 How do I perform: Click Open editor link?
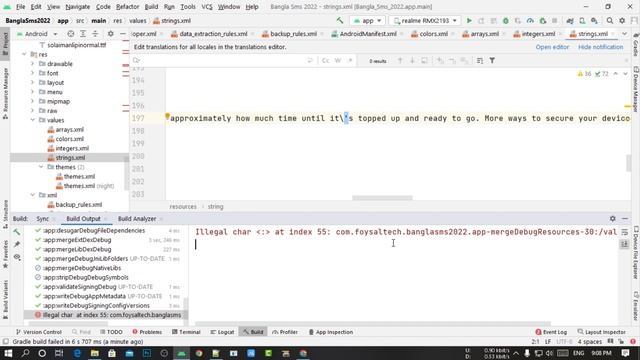pyautogui.click(x=552, y=47)
